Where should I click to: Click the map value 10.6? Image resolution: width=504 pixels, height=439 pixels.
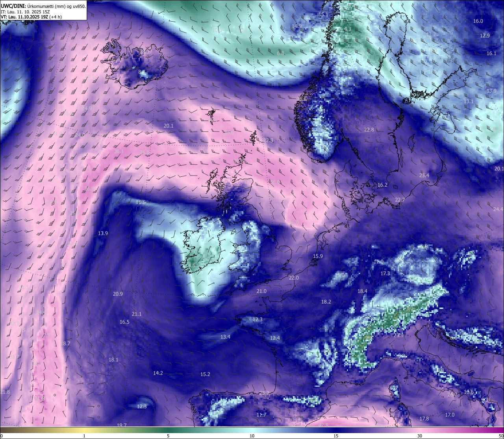(x=469, y=392)
